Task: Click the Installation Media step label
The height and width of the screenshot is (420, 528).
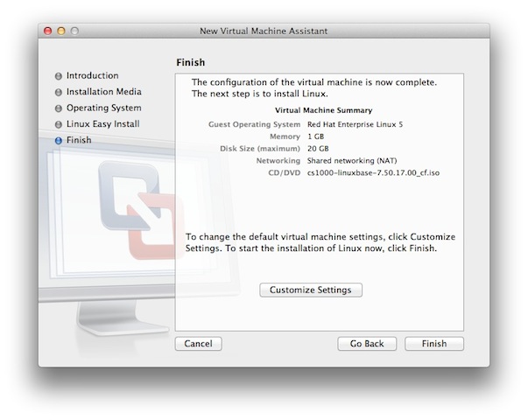Action: (x=103, y=92)
